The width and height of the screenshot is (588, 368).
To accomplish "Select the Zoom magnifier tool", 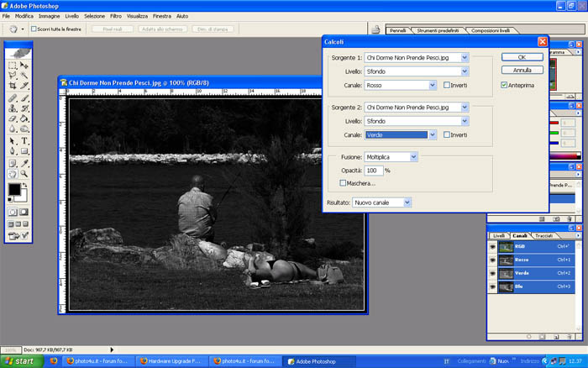I will [24, 174].
